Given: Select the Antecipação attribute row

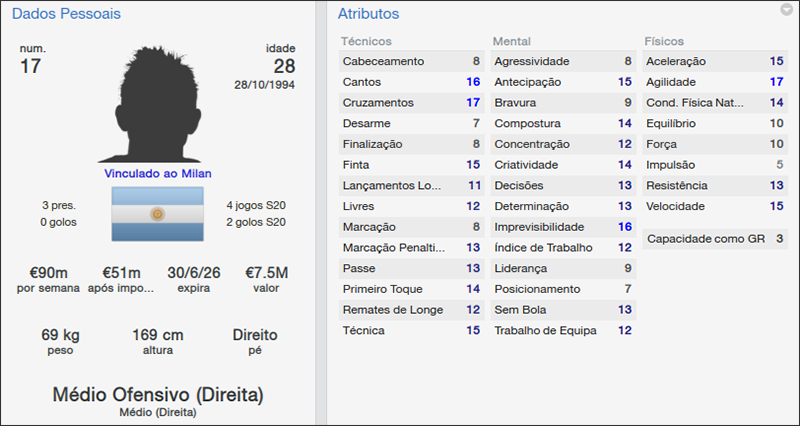Looking at the screenshot, I should [x=563, y=82].
